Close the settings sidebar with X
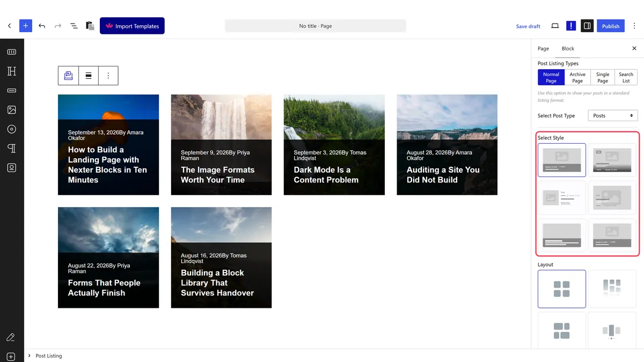 click(634, 48)
